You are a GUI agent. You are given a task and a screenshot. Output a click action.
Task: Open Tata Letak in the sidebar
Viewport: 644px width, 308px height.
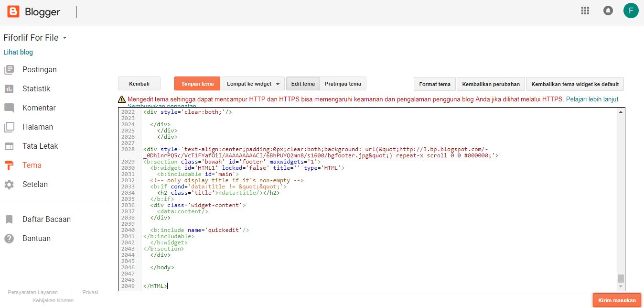click(40, 146)
